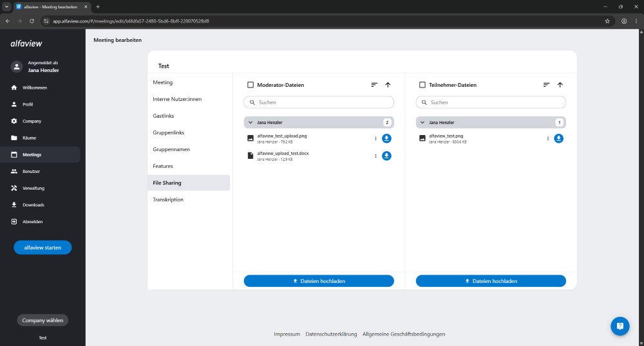The height and width of the screenshot is (346, 644).
Task: Click the Abmelden logout icon
Action: point(14,221)
